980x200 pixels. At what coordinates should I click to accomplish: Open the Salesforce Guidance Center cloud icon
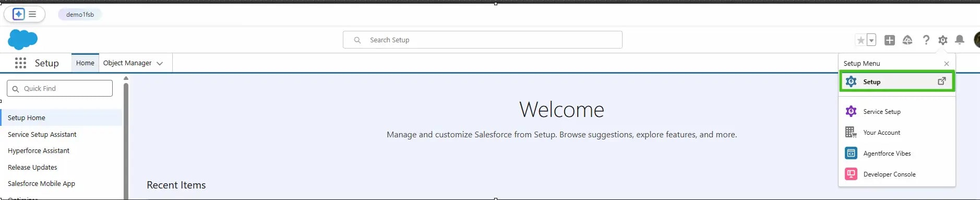(x=907, y=40)
